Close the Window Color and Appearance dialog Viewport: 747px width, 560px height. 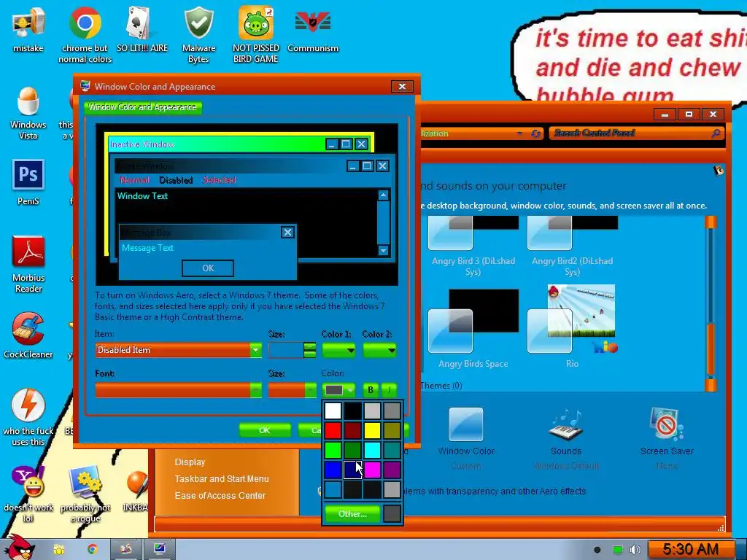pyautogui.click(x=402, y=86)
